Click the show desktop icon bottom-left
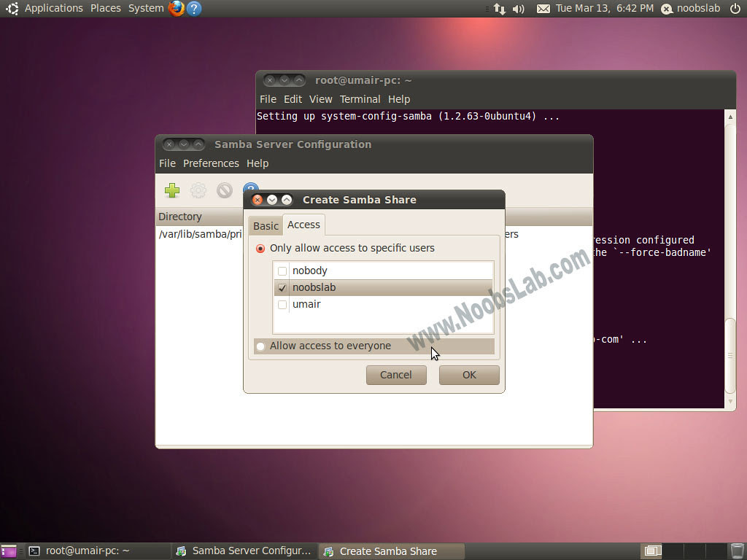 [x=9, y=551]
